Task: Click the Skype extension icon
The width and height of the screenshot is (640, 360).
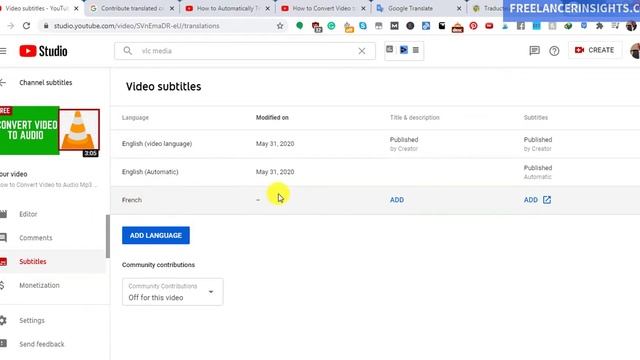Action: tap(363, 26)
